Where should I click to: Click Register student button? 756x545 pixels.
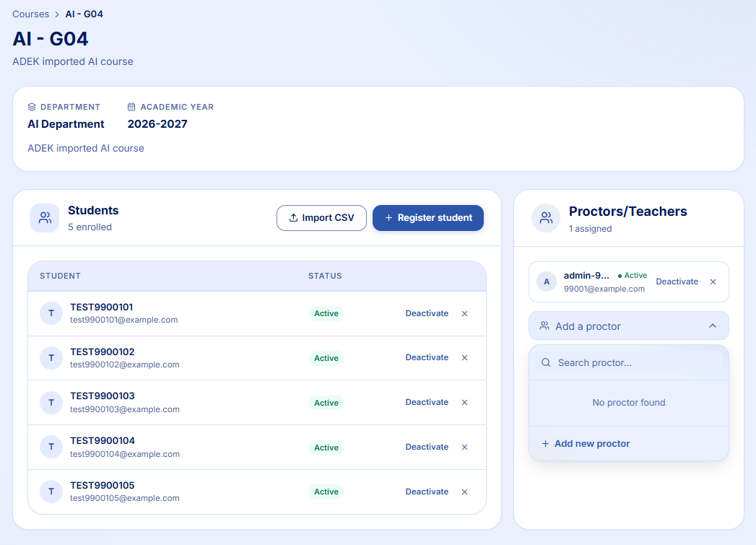[428, 218]
